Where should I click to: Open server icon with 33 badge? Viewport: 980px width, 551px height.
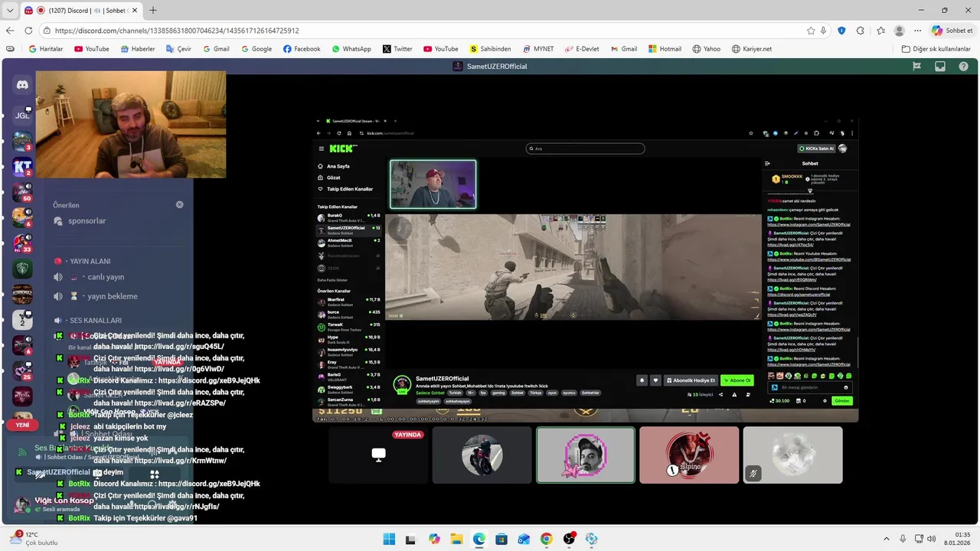tap(22, 243)
